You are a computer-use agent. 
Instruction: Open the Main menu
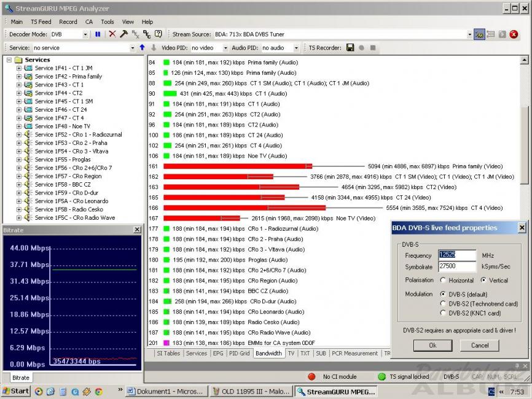pos(17,21)
